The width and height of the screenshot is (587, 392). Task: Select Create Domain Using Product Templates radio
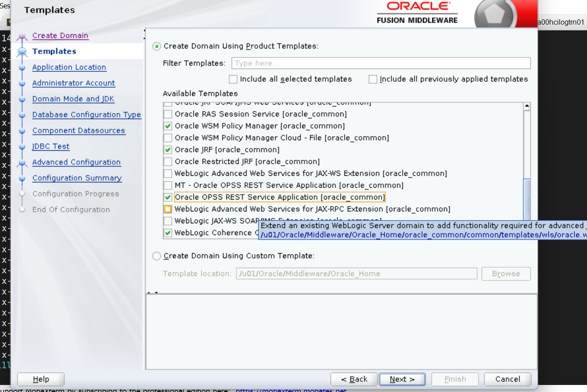pos(156,46)
